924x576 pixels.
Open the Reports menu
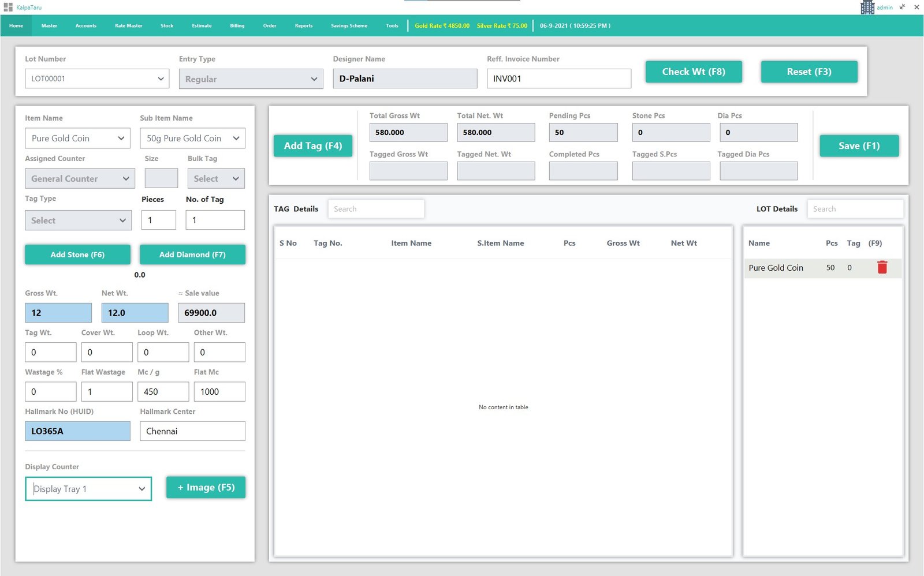pos(304,25)
